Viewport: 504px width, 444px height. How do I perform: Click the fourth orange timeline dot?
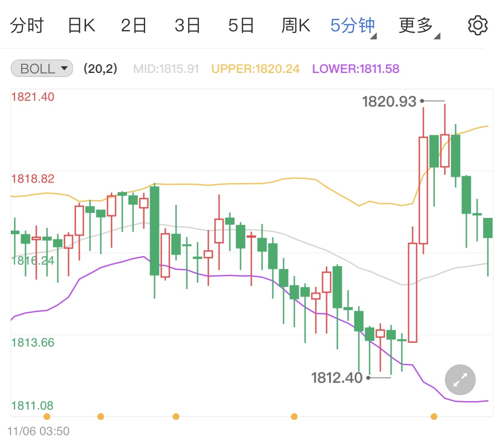[x=294, y=417]
